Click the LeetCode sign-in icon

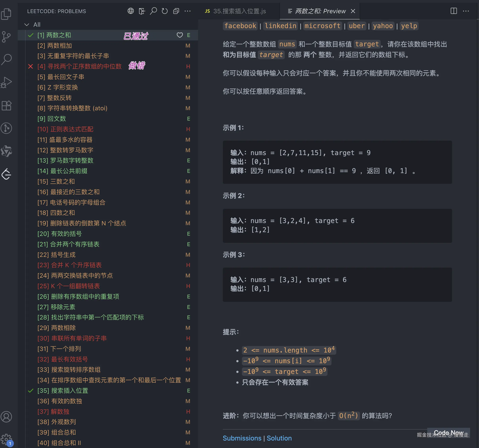[x=142, y=11]
